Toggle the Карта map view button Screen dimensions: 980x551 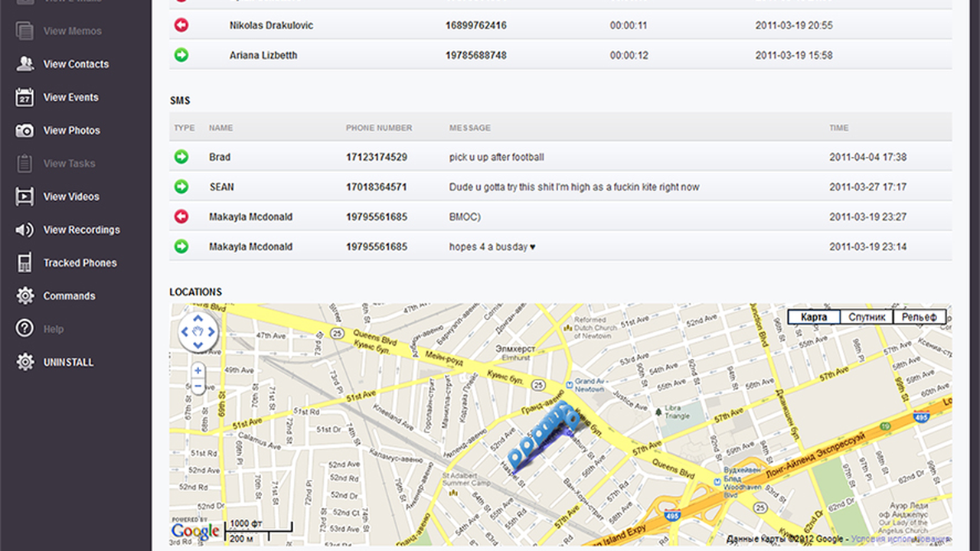click(x=813, y=316)
